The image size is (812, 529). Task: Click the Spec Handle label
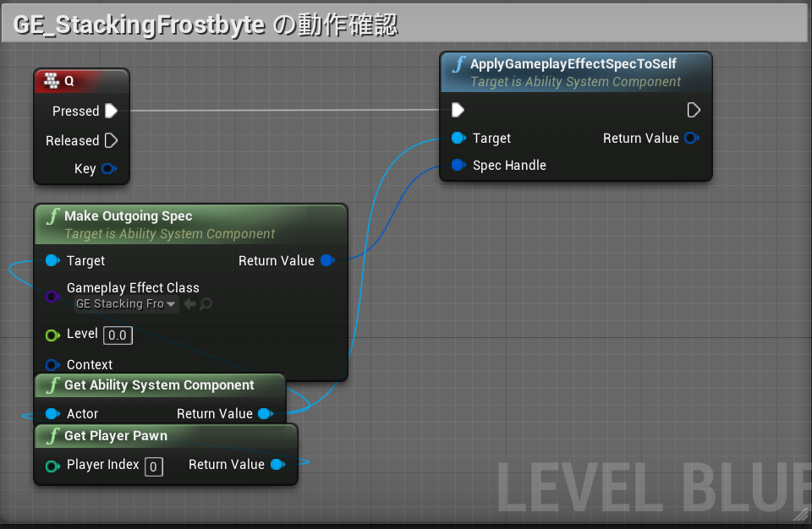tap(509, 165)
